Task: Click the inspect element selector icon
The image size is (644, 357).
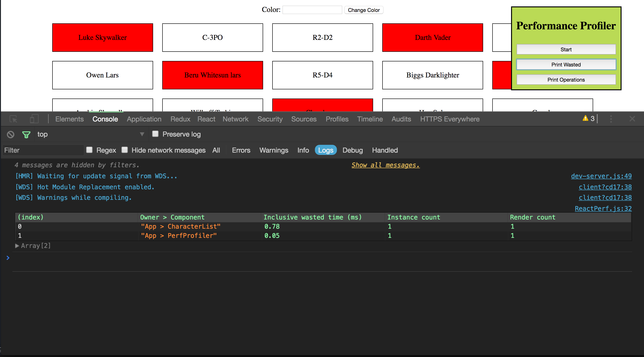Action: pos(13,119)
